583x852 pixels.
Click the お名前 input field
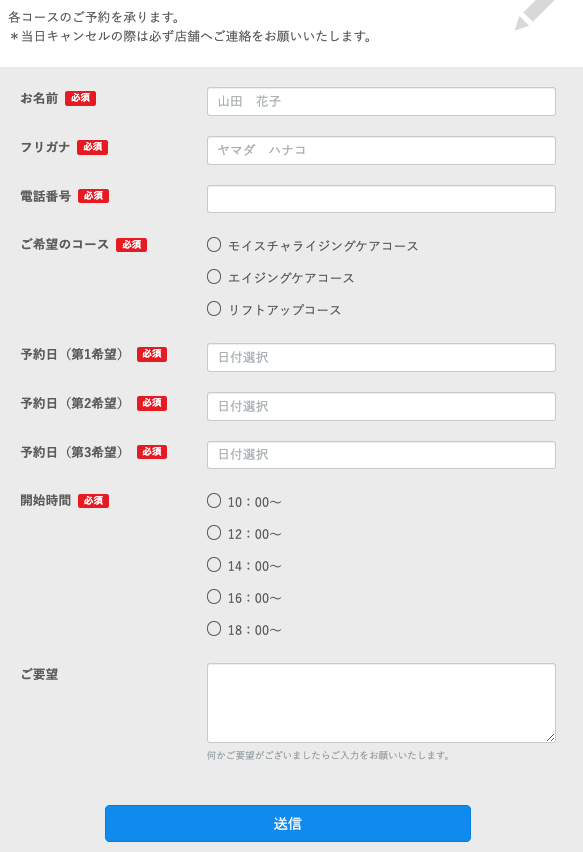pos(381,102)
